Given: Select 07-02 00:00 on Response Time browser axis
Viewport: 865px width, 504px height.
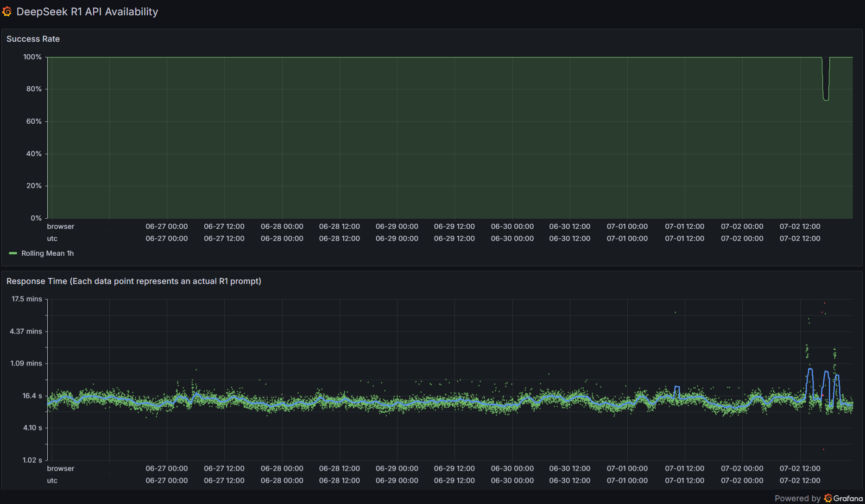Looking at the screenshot, I should [742, 469].
